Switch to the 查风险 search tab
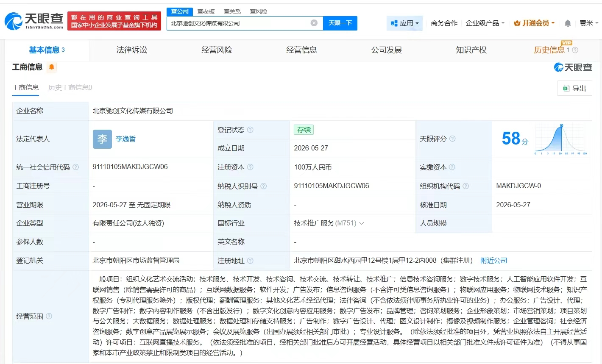This screenshot has width=602, height=364. pos(259,11)
